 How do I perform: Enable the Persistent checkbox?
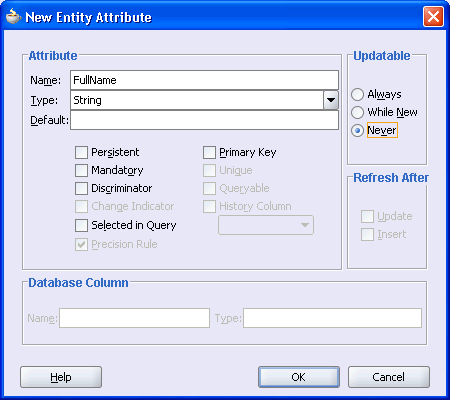pyautogui.click(x=81, y=153)
